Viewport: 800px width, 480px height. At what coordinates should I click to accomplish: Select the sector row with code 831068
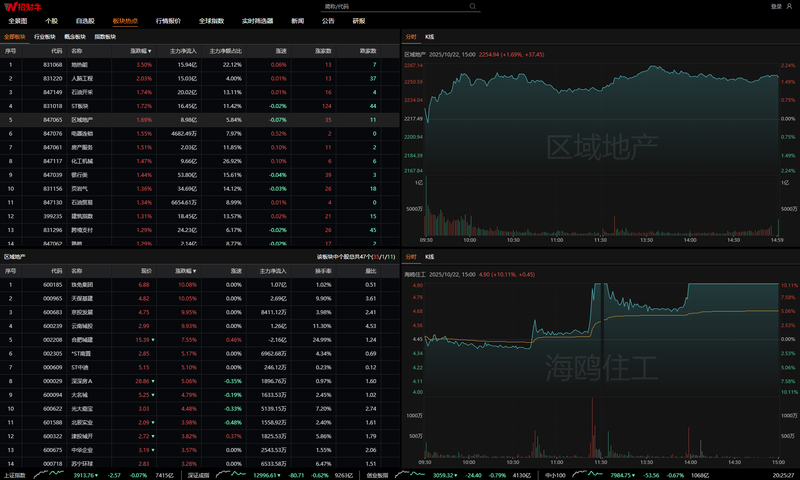click(199, 65)
